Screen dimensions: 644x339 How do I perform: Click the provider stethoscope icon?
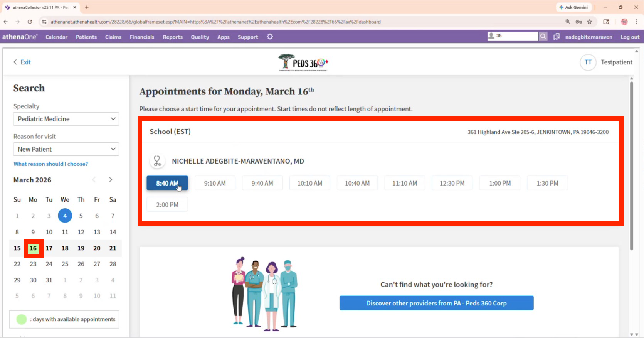tap(157, 161)
